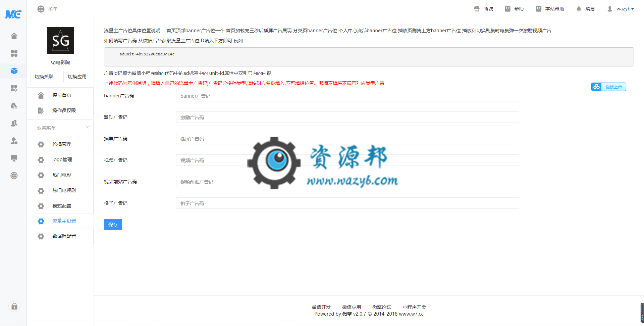Click the adunit-4b9b2200c8d3d14c example code
This screenshot has width=644, height=326.
pos(147,54)
